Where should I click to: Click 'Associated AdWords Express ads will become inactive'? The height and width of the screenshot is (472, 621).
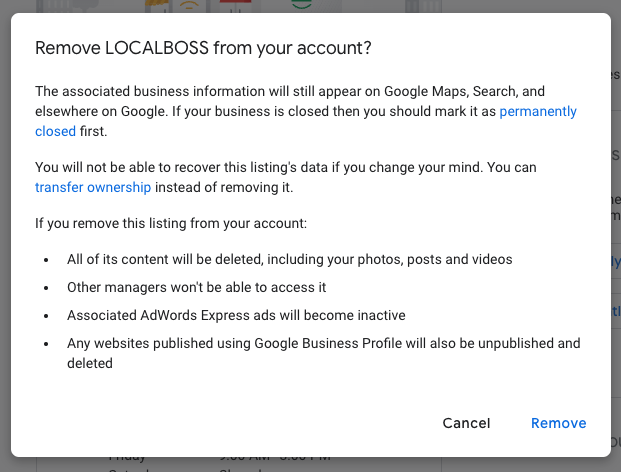tap(236, 316)
